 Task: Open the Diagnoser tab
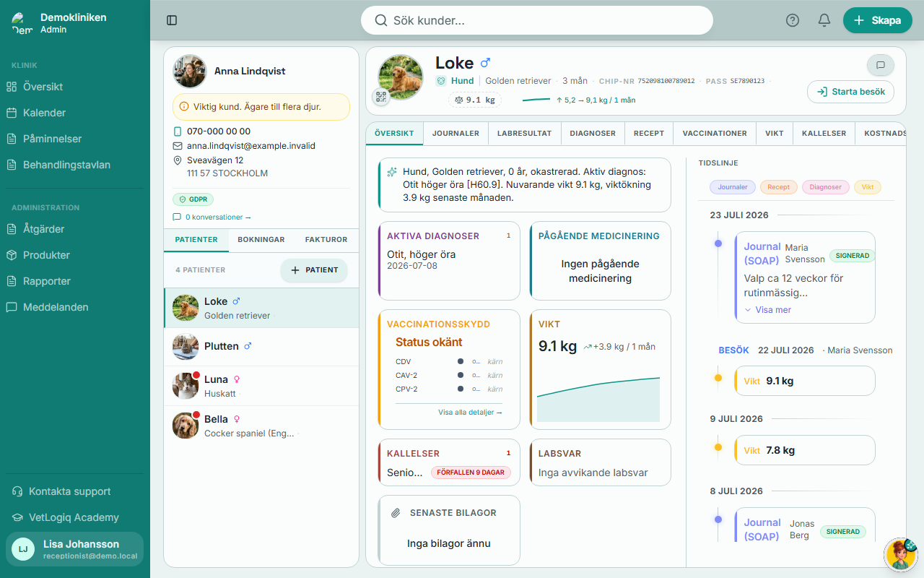tap(593, 134)
